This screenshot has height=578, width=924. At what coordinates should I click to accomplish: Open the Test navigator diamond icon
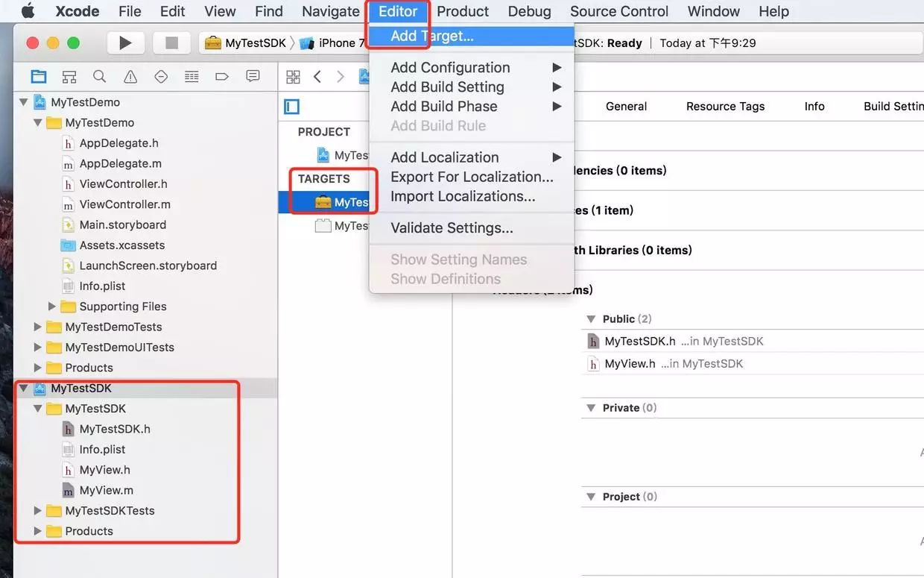[x=161, y=76]
